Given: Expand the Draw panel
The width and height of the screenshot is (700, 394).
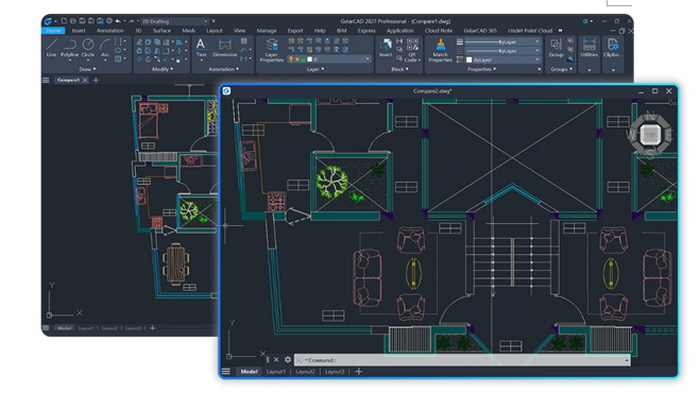Looking at the screenshot, I should 88,69.
